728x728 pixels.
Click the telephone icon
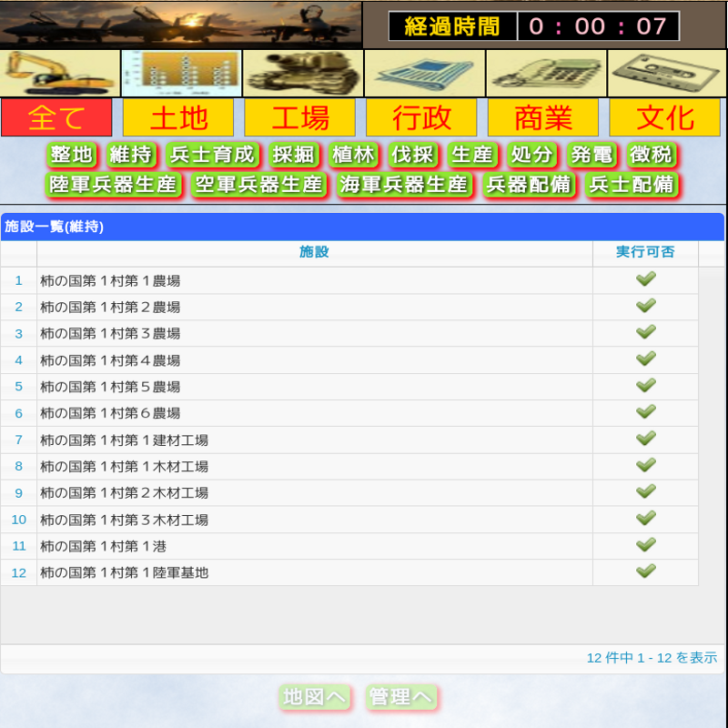[546, 73]
